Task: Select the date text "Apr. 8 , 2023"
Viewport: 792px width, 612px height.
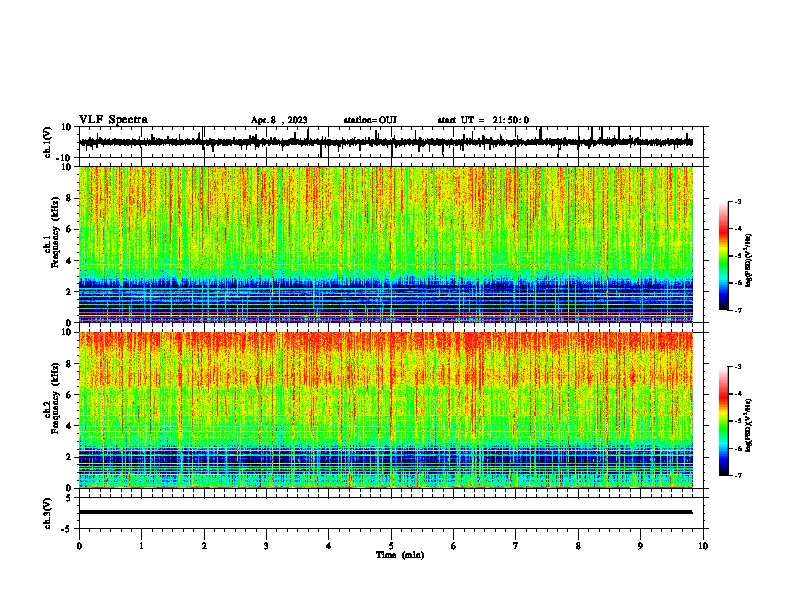Action: [x=279, y=120]
